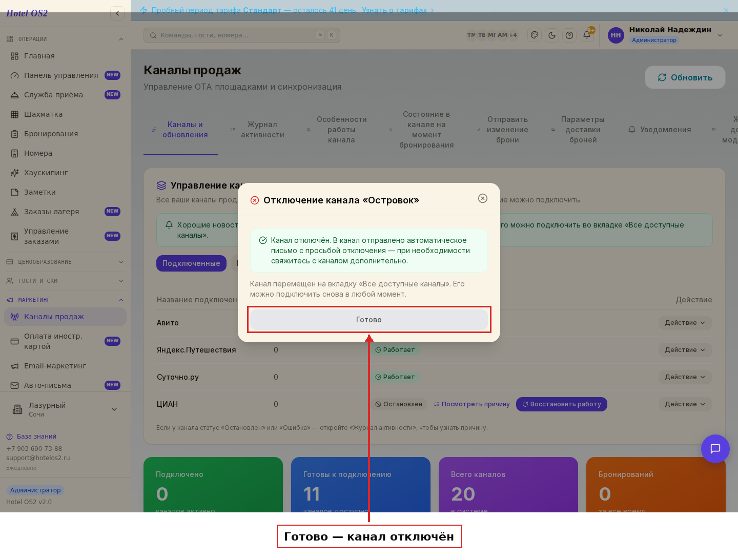The height and width of the screenshot is (560, 738).
Task: Switch to Каналы и обновления tab
Action: click(x=180, y=130)
